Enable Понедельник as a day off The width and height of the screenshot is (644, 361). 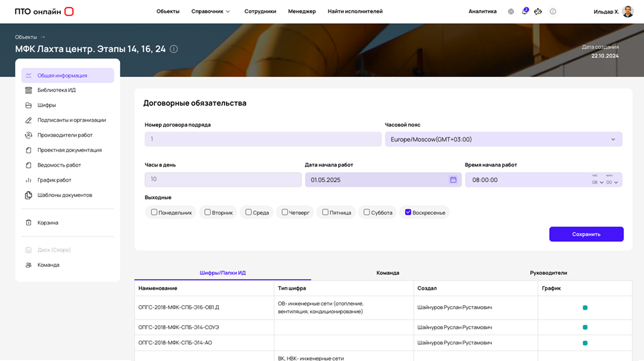(154, 212)
